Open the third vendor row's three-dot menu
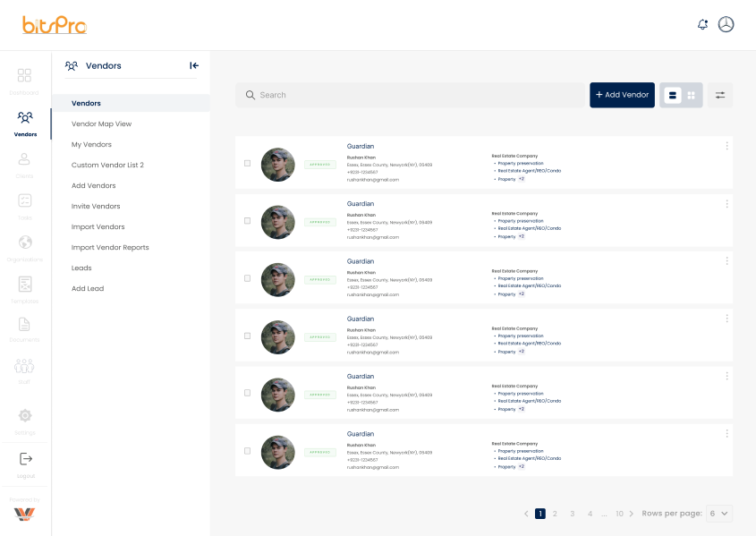This screenshot has width=756, height=536. click(x=726, y=260)
